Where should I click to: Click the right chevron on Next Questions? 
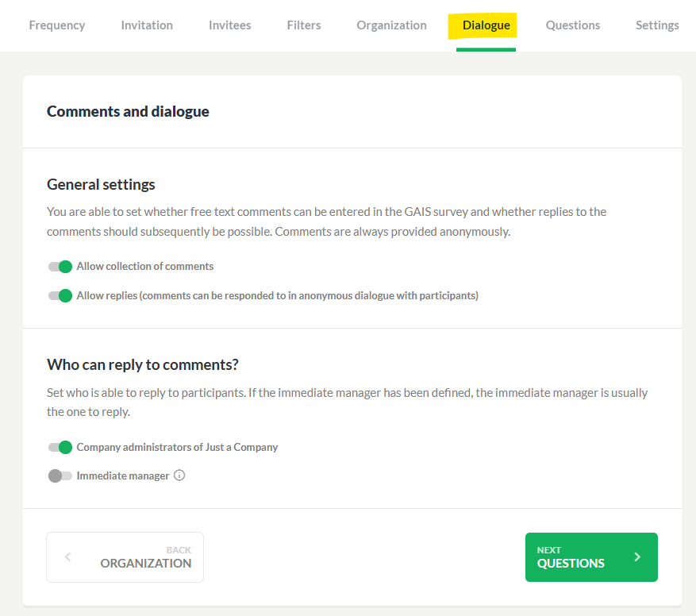(x=637, y=557)
